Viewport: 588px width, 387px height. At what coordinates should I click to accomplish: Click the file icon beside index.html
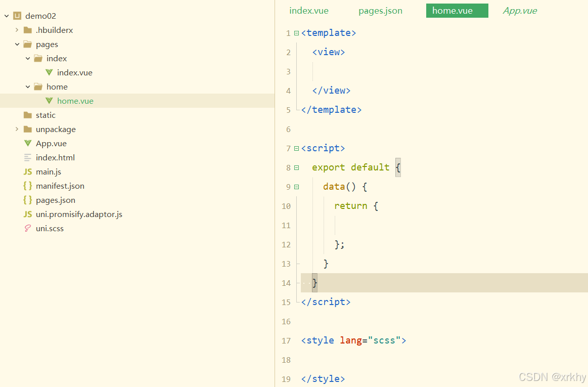[x=28, y=158]
